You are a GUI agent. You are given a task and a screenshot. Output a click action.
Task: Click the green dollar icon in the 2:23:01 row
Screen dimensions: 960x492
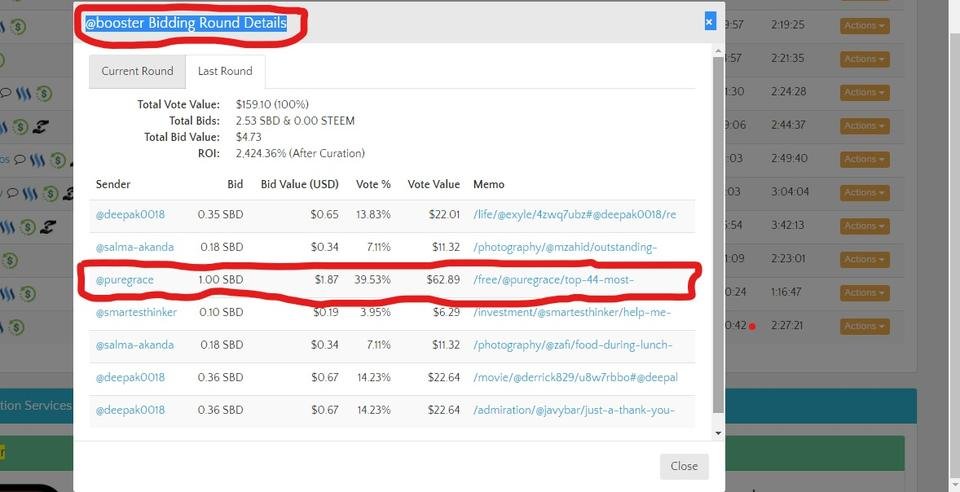click(x=10, y=261)
